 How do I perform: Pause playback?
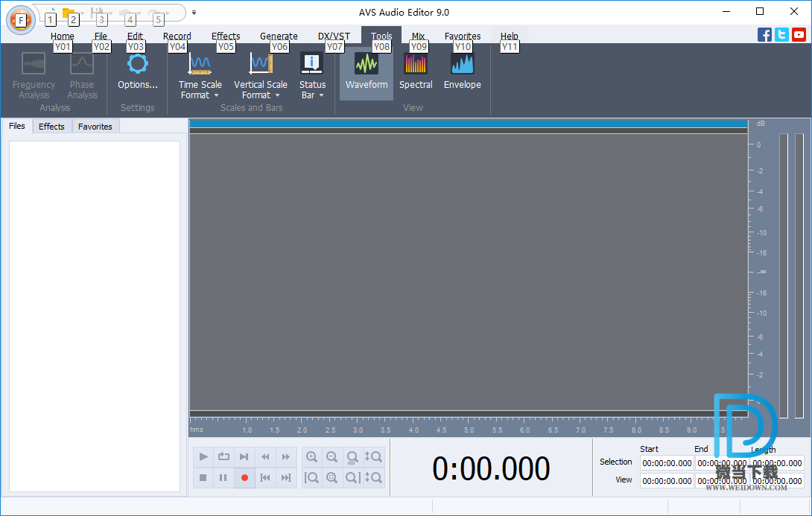click(223, 478)
